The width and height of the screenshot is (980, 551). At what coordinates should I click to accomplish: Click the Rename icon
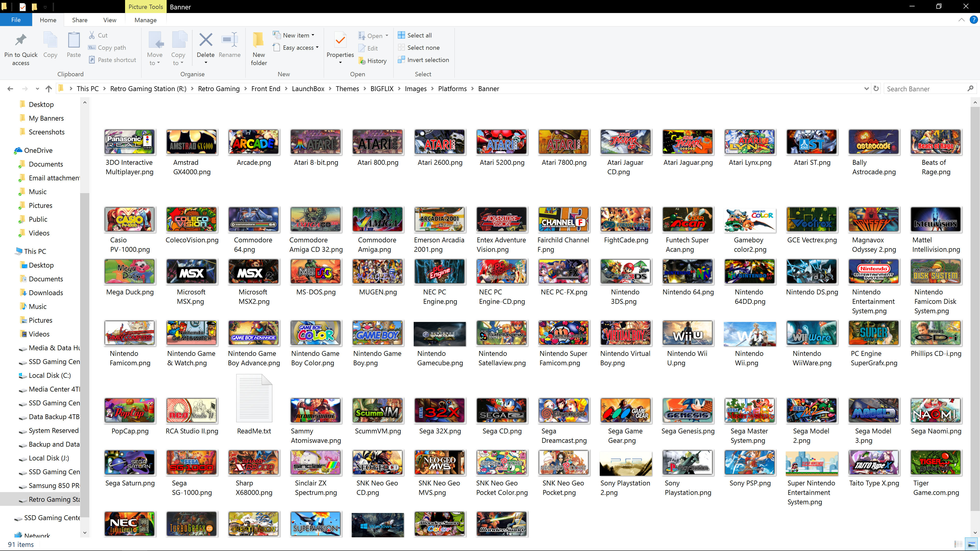pos(229,40)
